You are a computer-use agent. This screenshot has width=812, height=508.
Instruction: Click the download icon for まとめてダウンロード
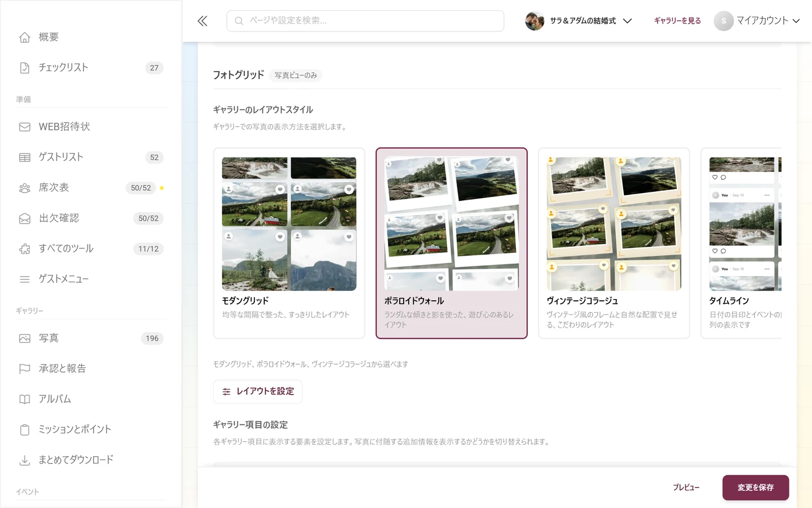click(x=25, y=461)
